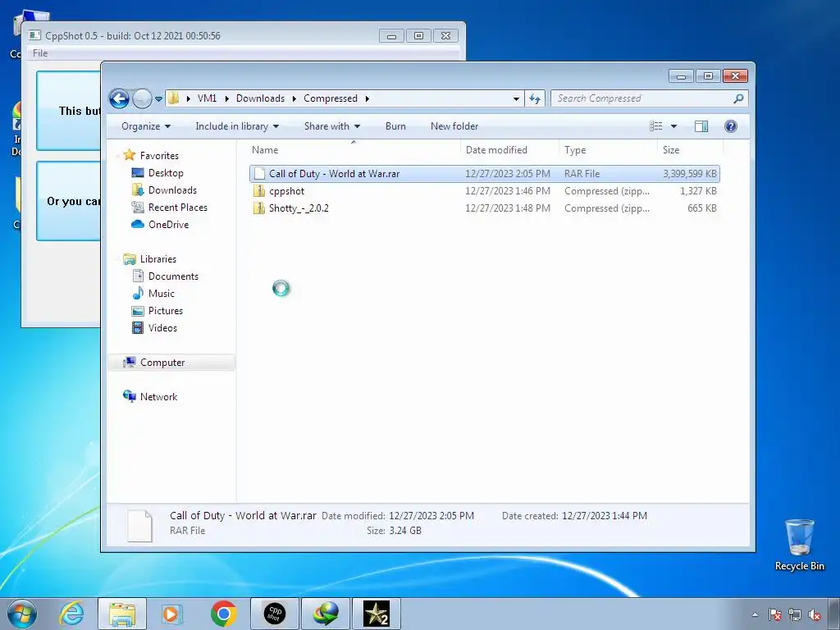840x630 pixels.
Task: Open Windows Explorer taskbar icon
Action: (x=121, y=614)
